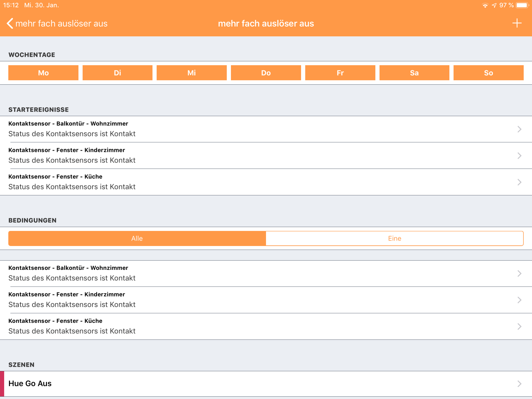Disable the So weekday button
Image resolution: width=532 pixels, height=399 pixels.
[x=488, y=73]
